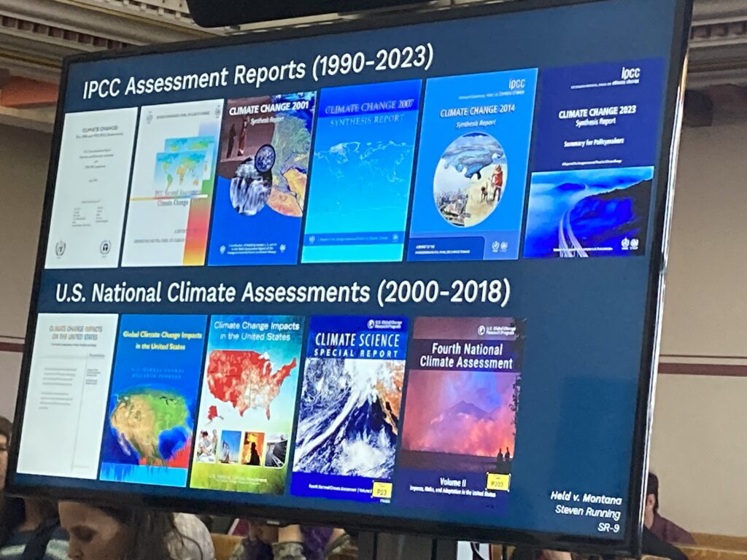This screenshot has height=560, width=747.
Task: Click the Global Change Research Program logo on Climate Science cover
Action: (385, 324)
